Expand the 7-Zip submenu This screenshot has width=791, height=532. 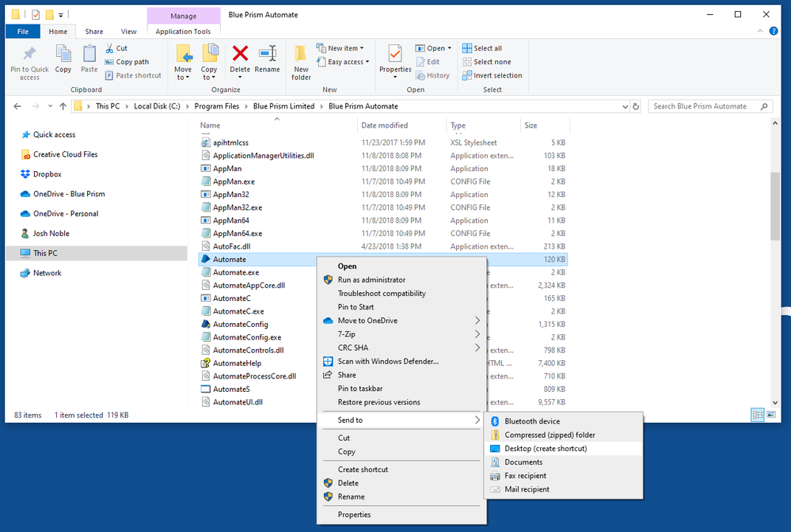(x=401, y=334)
